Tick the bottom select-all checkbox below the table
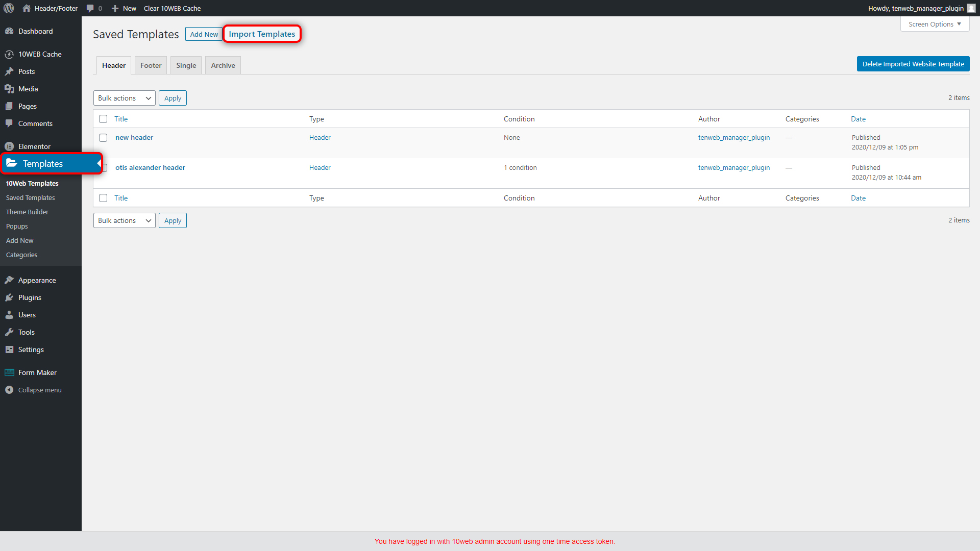Screen dimensions: 980x551 tap(103, 198)
